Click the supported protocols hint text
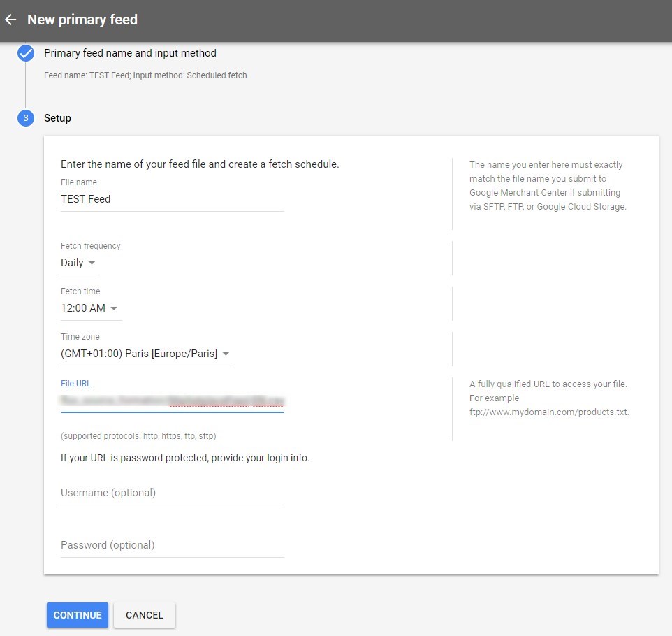 [x=138, y=436]
